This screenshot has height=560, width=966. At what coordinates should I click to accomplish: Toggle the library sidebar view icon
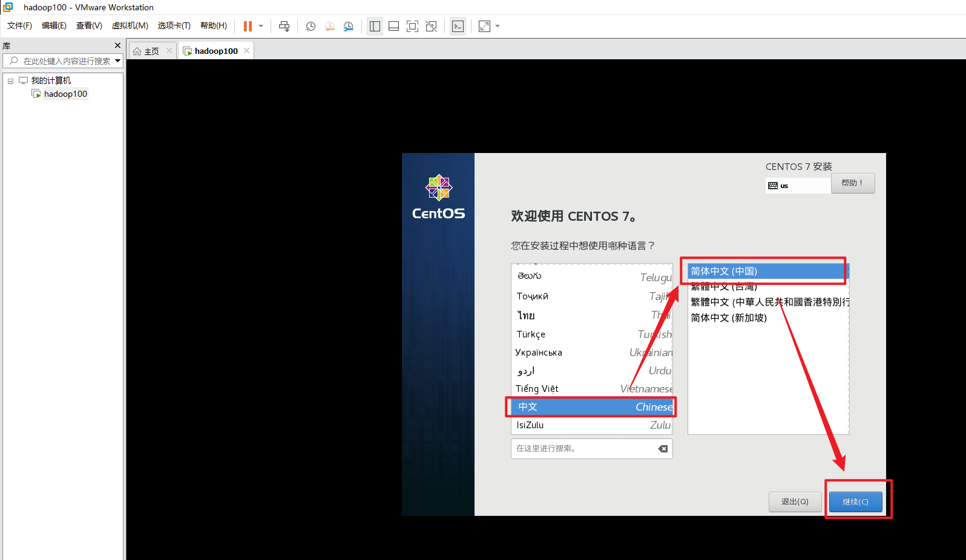[x=375, y=26]
